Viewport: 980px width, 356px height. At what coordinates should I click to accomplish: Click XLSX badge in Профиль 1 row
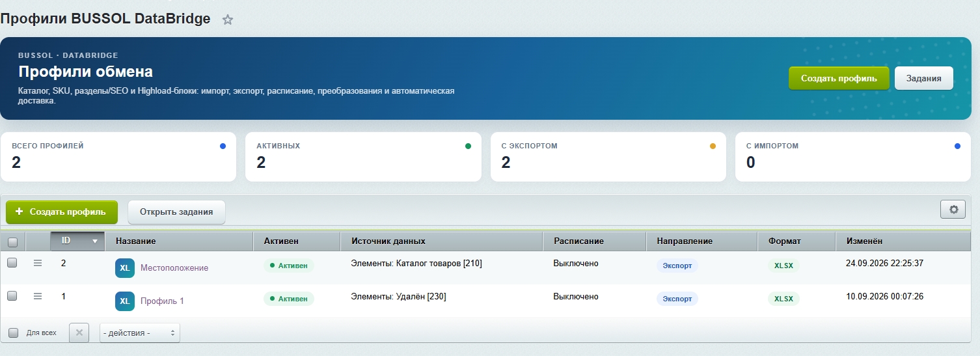coord(783,299)
